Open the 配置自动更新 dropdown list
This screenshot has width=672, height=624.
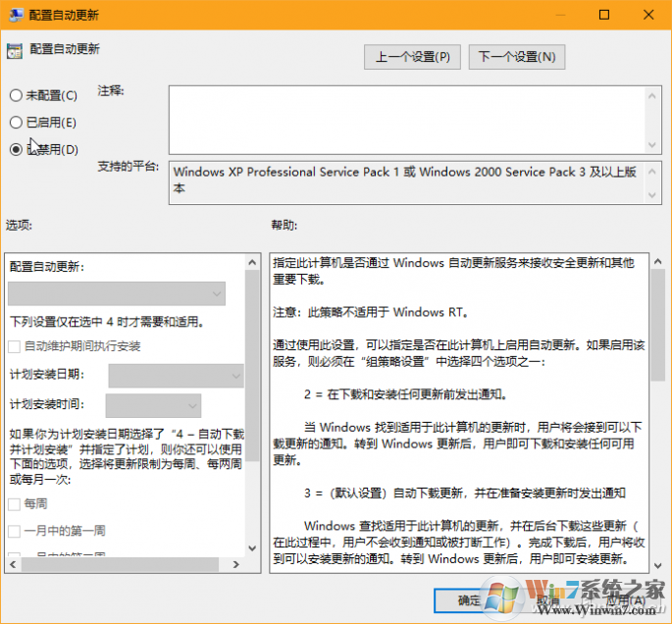(117, 293)
